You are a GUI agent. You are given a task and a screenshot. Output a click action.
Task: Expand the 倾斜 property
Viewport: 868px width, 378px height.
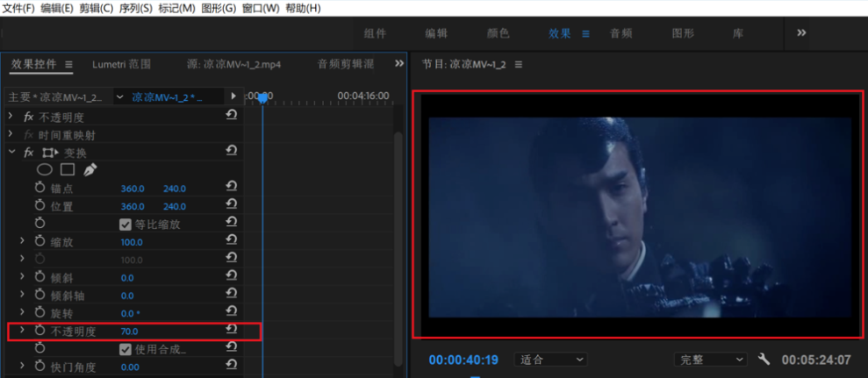(22, 276)
